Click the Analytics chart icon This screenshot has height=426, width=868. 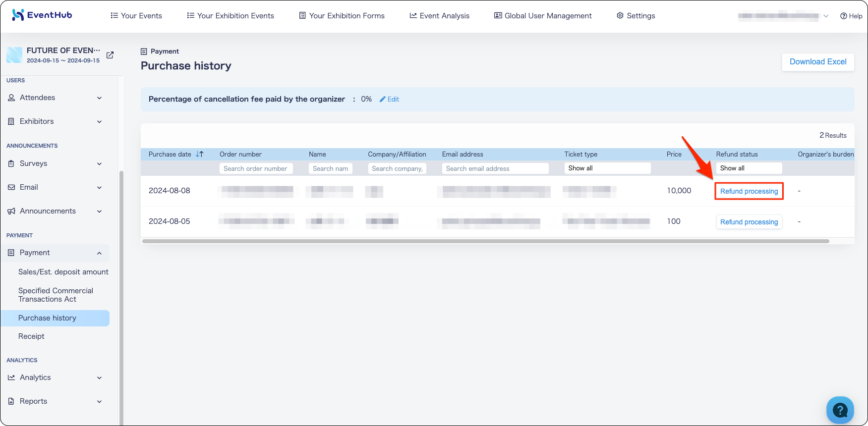tap(11, 377)
